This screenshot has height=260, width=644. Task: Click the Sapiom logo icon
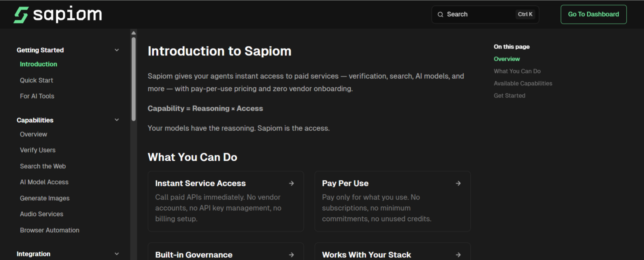pos(21,15)
